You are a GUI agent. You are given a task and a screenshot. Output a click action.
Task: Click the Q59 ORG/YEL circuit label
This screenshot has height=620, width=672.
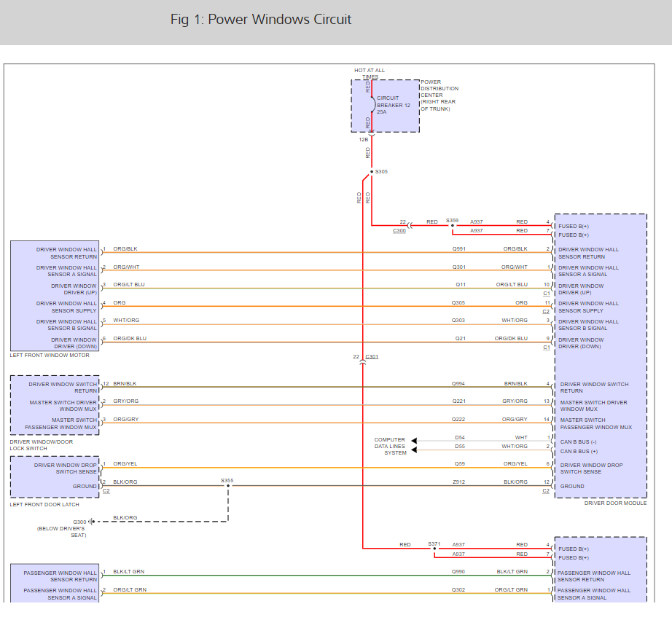460,464
